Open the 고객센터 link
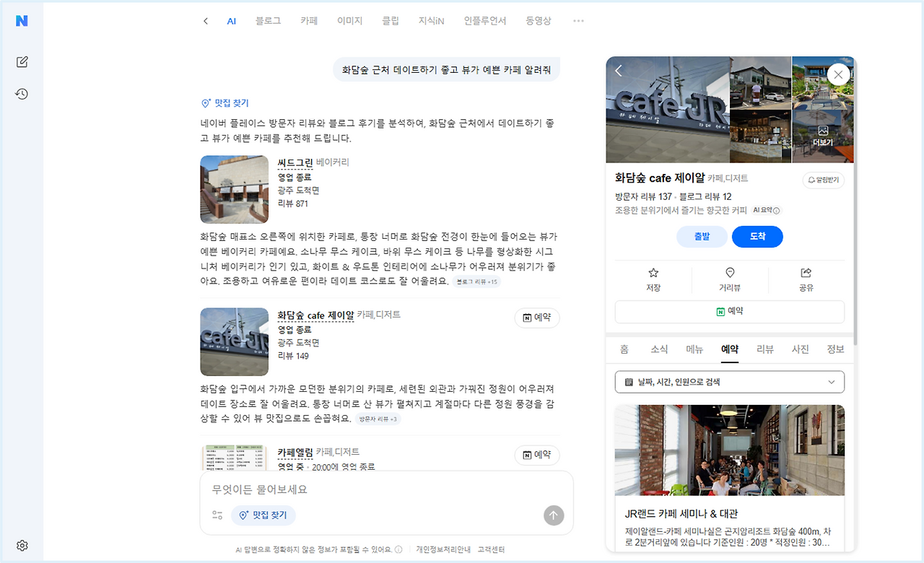 (x=491, y=549)
